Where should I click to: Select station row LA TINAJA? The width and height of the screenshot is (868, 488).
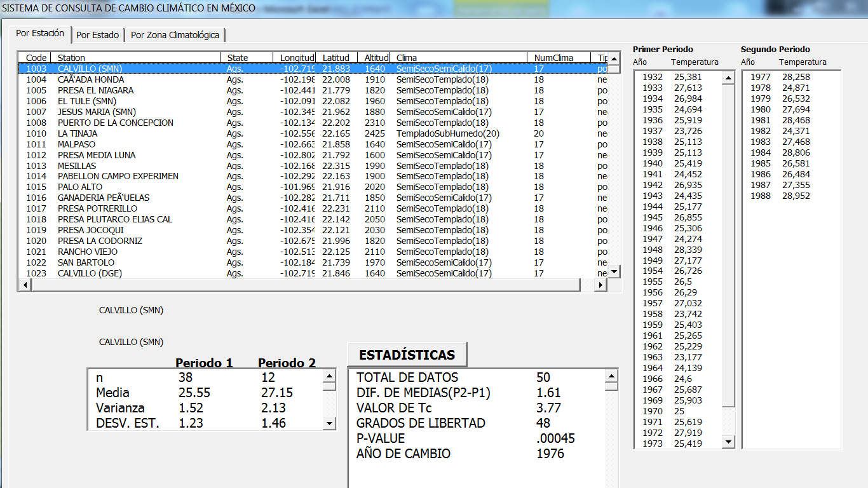pos(78,133)
